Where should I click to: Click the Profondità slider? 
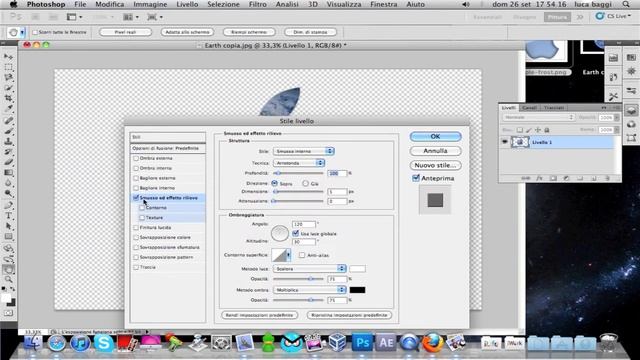point(298,173)
